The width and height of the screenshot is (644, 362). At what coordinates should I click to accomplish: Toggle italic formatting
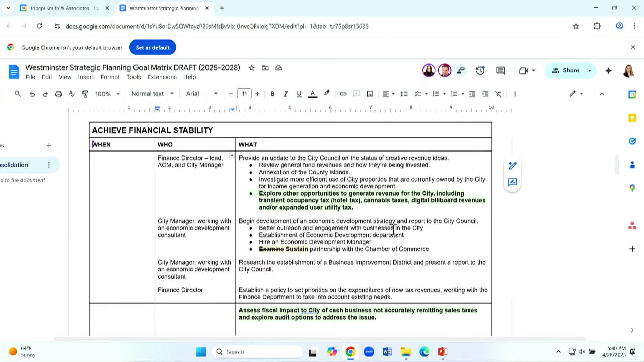coord(285,94)
